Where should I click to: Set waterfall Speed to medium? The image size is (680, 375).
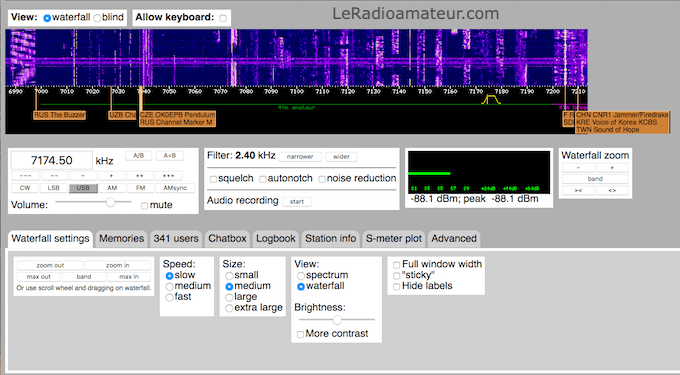(x=170, y=287)
